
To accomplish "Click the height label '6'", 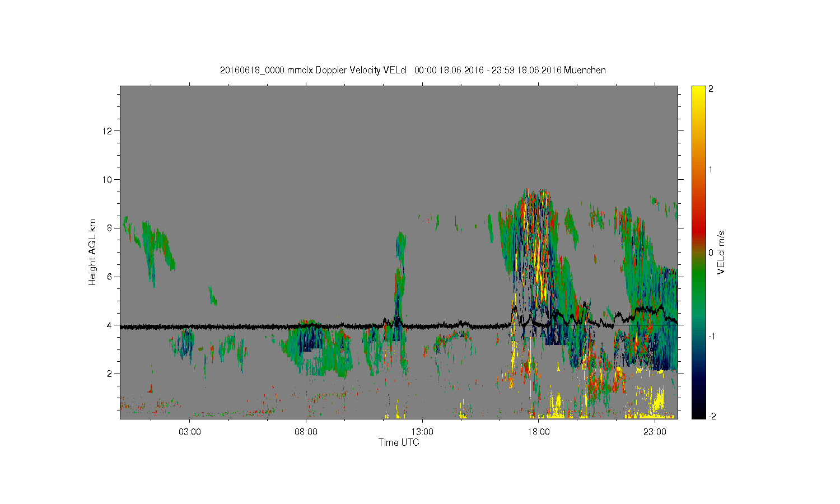I will click(x=111, y=277).
